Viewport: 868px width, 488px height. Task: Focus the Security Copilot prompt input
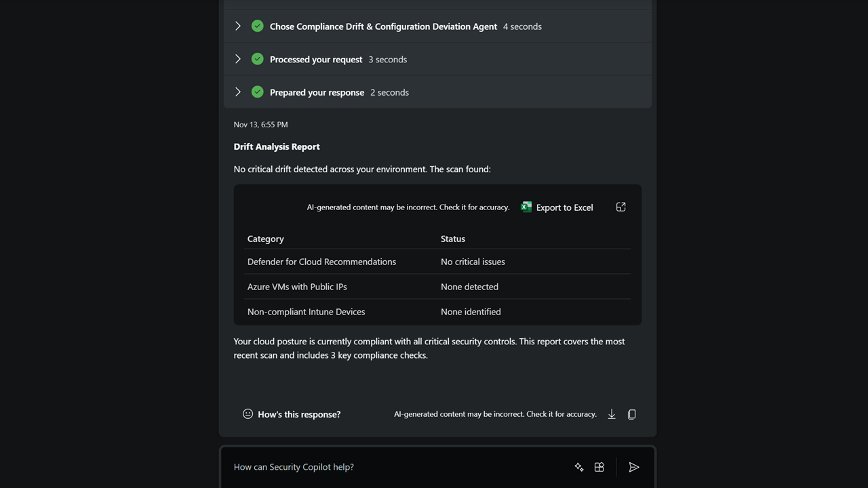(397, 467)
